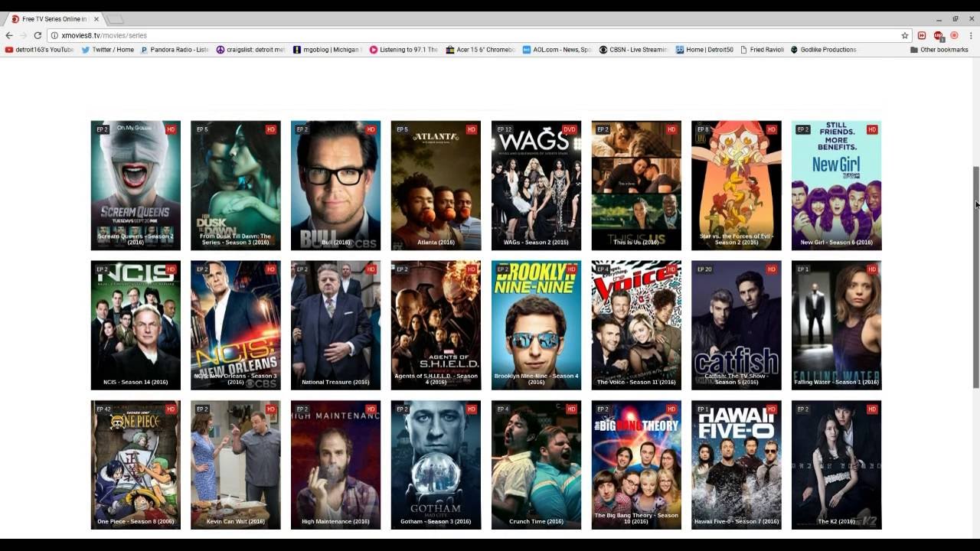Open the CBSN Live Streaming bookmark
The image size is (980, 551).
pos(634,50)
